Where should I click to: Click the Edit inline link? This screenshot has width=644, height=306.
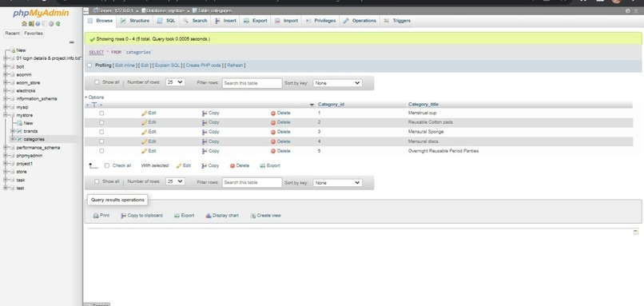(125, 66)
